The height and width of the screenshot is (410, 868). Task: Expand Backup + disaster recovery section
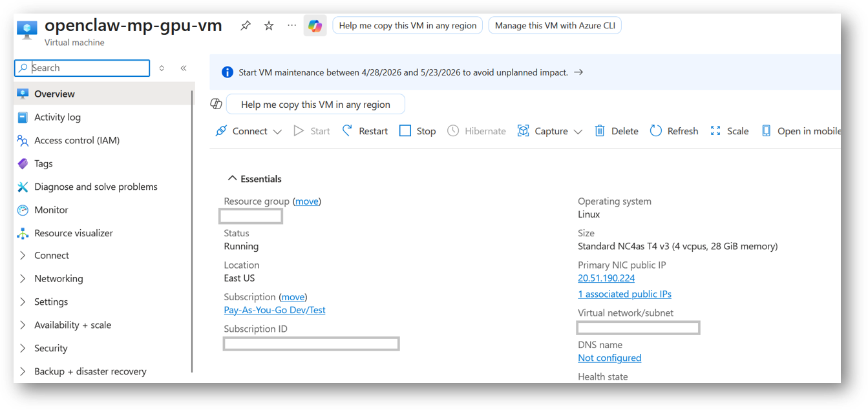[x=23, y=372]
